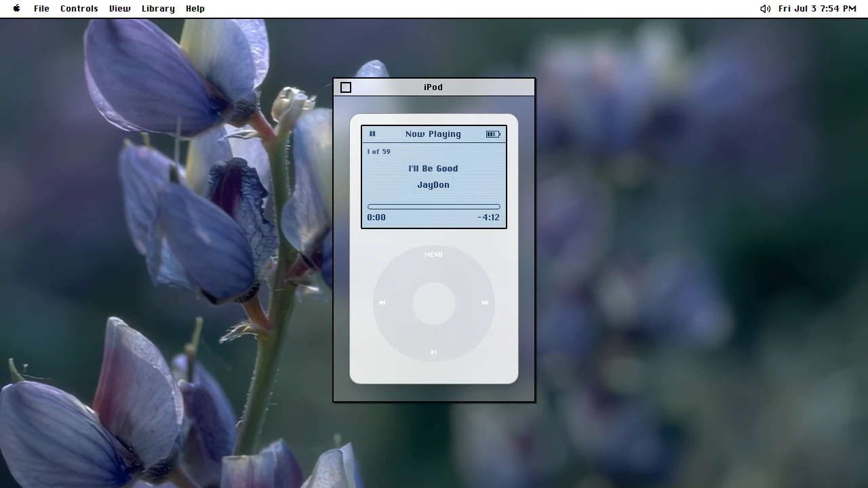
Task: Click the battery indicator on iPod screen
Action: [x=493, y=134]
